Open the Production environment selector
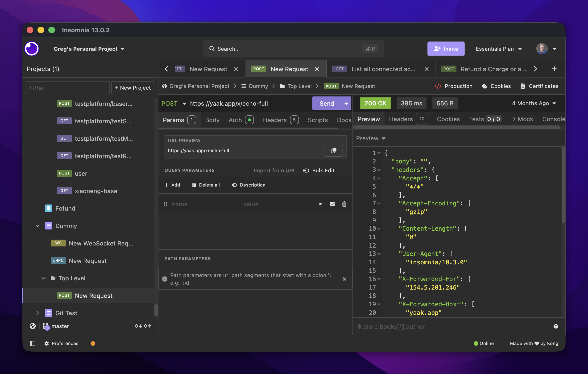 point(453,86)
